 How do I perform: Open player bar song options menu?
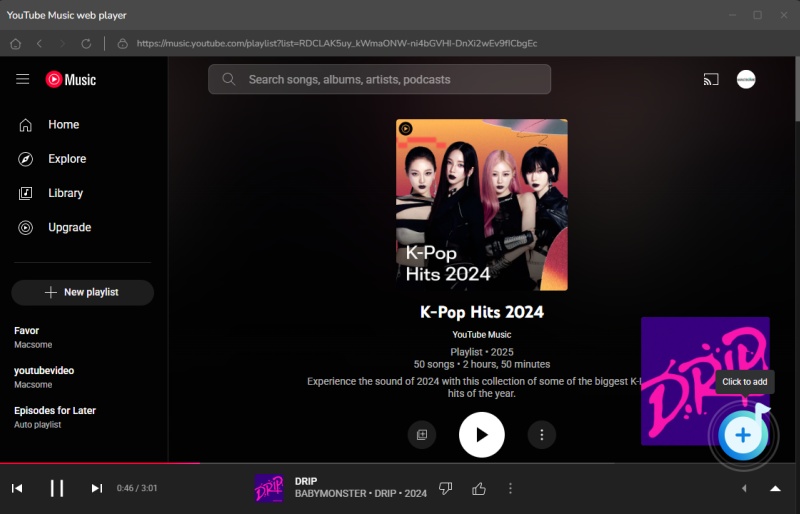coord(510,488)
